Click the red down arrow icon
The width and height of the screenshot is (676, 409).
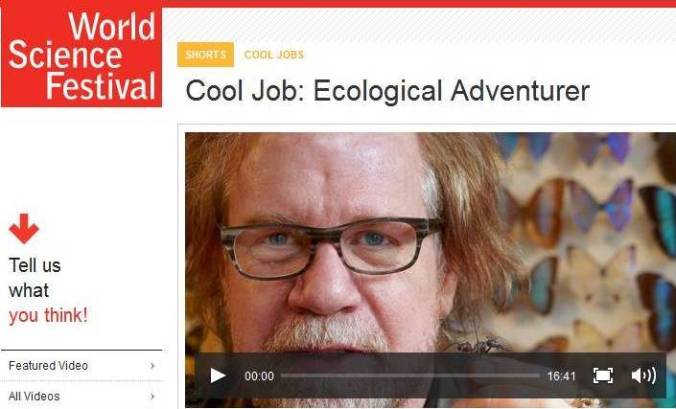pyautogui.click(x=24, y=228)
